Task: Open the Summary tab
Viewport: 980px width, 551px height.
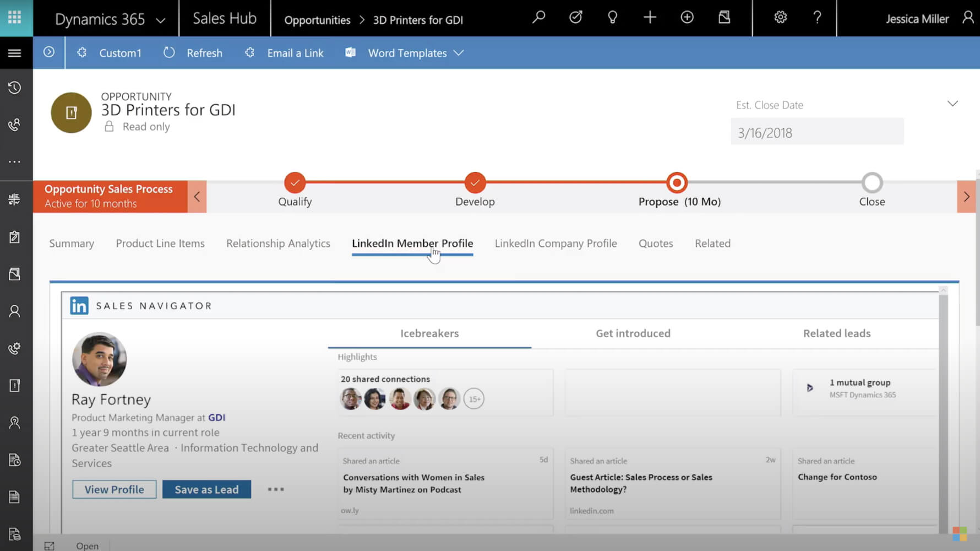Action: [72, 243]
